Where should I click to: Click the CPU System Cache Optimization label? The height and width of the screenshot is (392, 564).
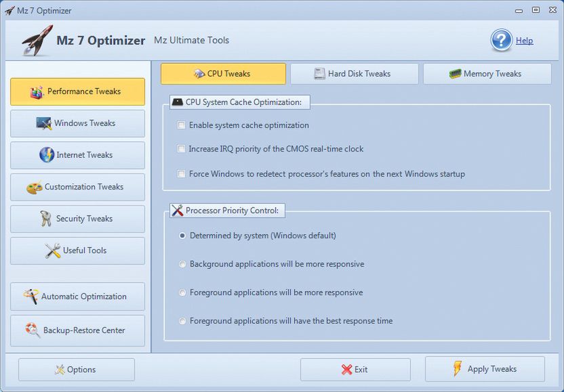point(243,102)
